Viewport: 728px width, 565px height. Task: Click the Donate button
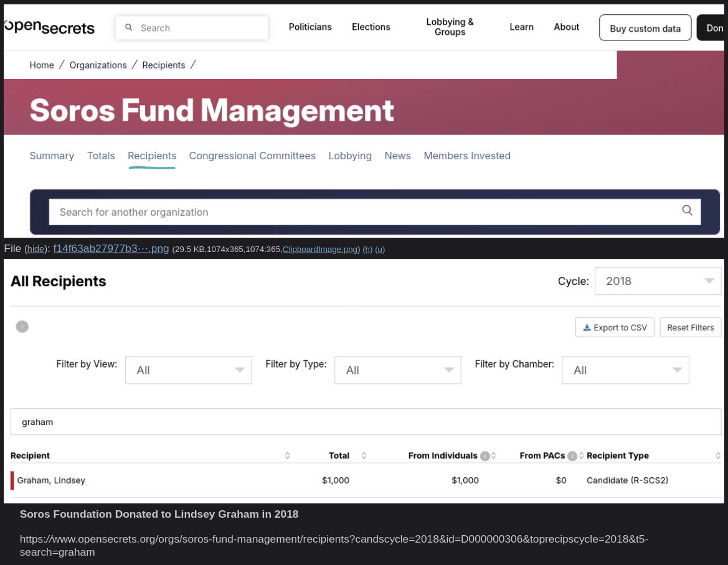click(712, 28)
